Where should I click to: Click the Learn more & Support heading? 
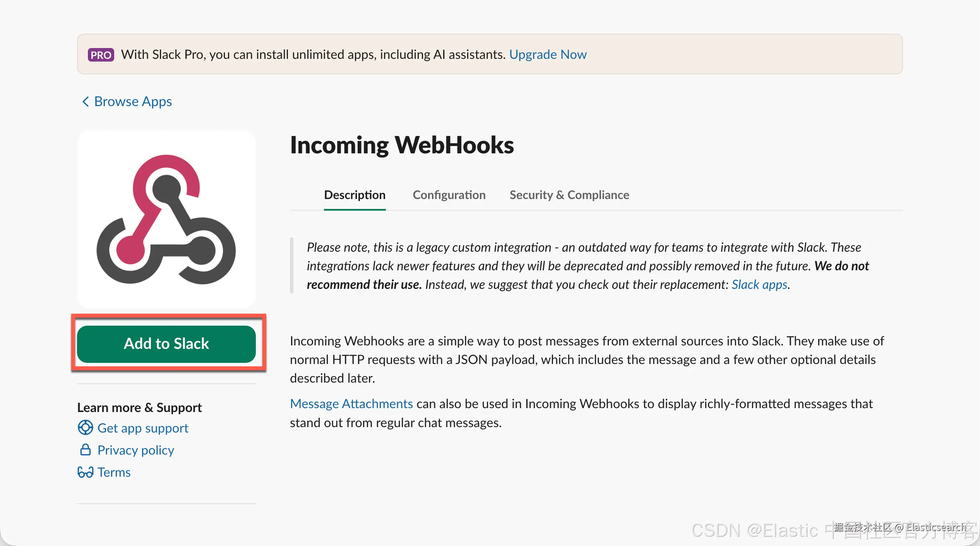(139, 408)
